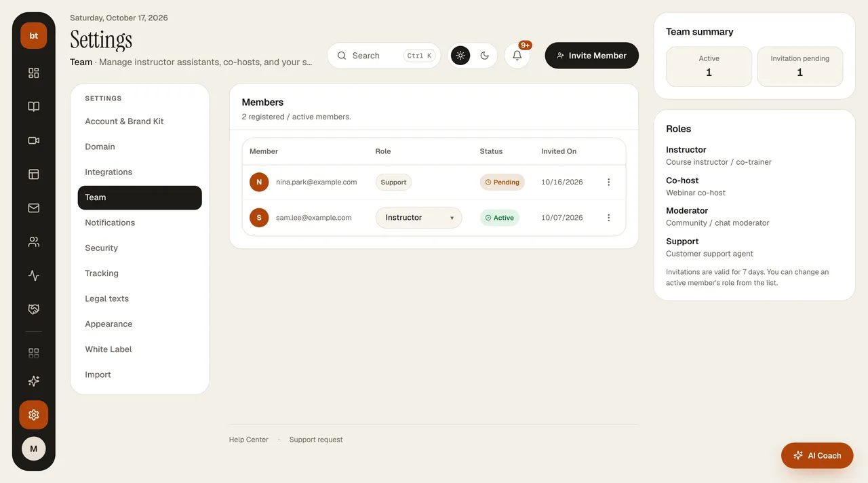This screenshot has height=483, width=868.
Task: Switch to dark mode moon toggle
Action: click(485, 56)
